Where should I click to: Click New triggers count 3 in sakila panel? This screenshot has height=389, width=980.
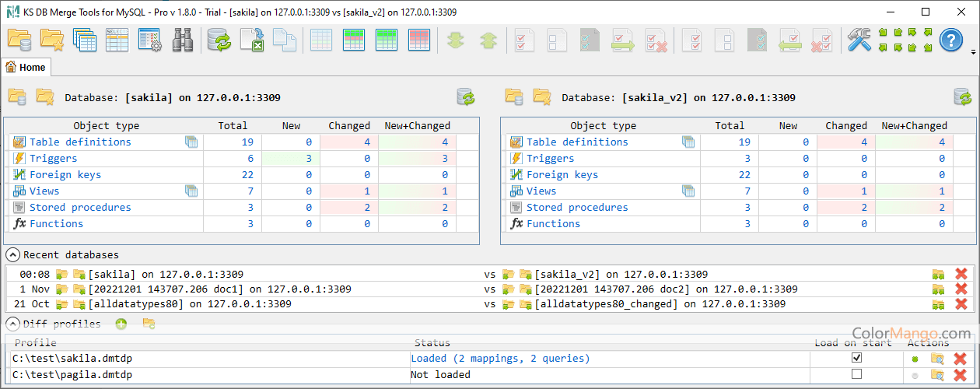point(308,158)
